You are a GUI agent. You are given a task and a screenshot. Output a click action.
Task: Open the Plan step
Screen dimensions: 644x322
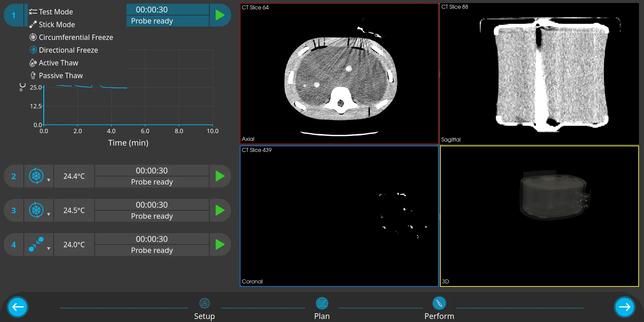[322, 309]
